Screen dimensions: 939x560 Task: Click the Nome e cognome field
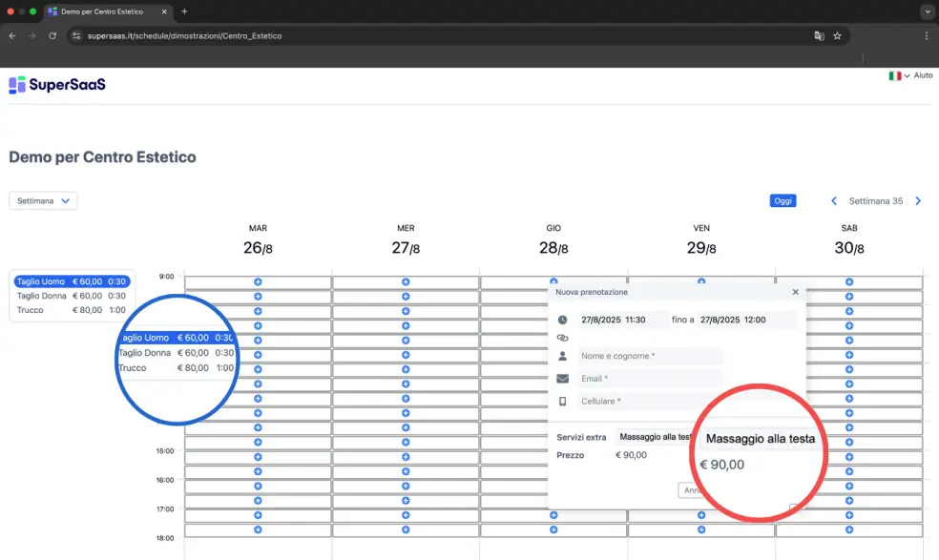click(650, 356)
